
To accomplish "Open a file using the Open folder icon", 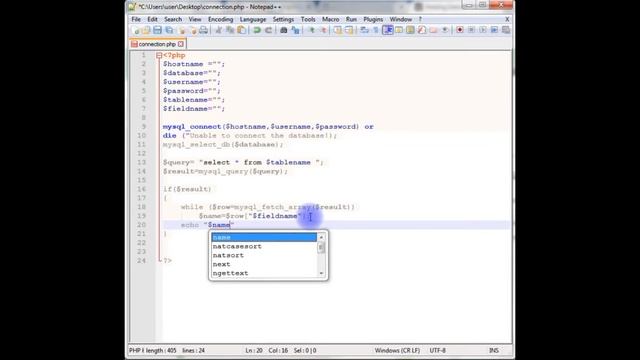I will pos(146,30).
